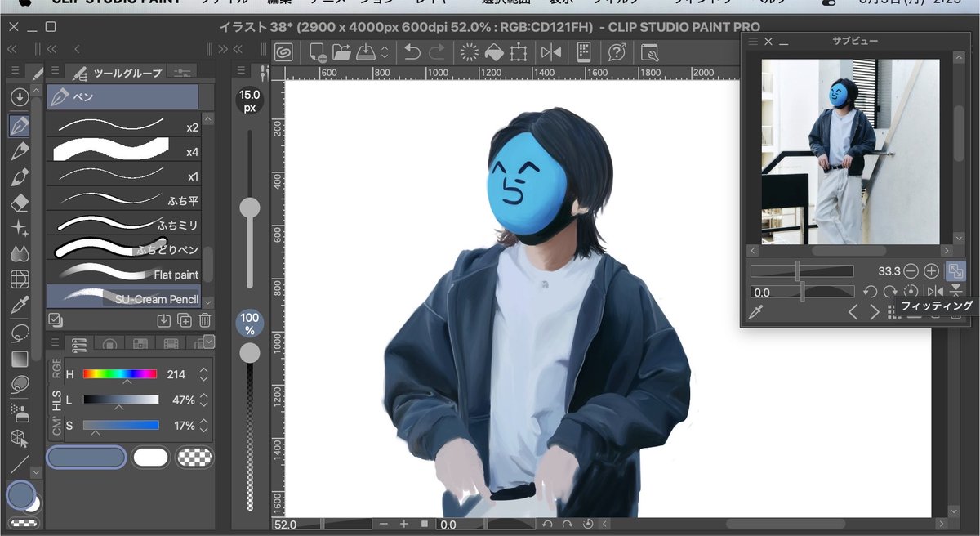Duplicate the sub tool
This screenshot has width=980, height=536.
tap(185, 320)
